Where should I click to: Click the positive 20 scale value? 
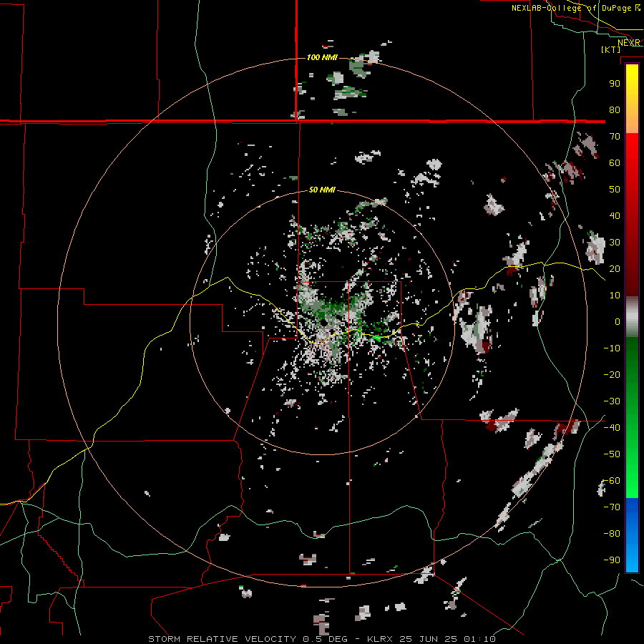[x=615, y=268]
